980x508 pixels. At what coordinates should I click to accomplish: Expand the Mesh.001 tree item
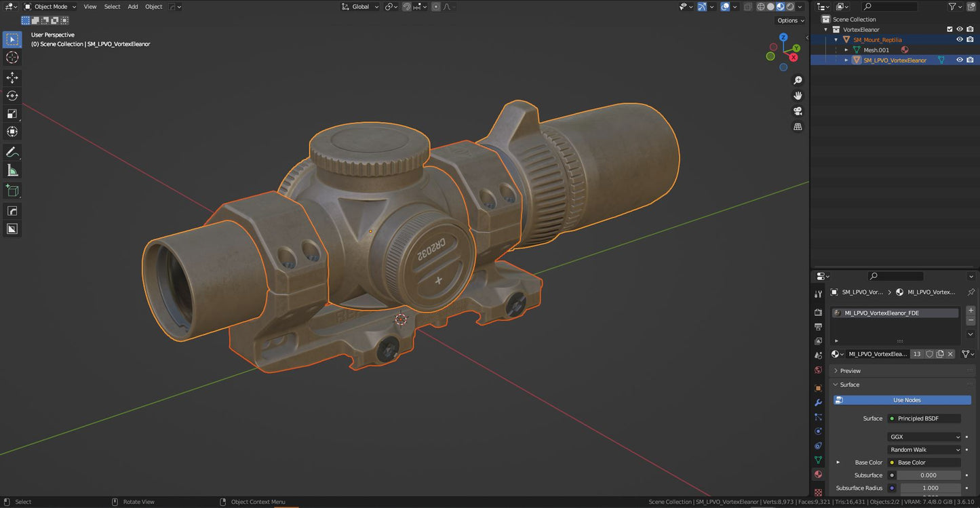846,50
